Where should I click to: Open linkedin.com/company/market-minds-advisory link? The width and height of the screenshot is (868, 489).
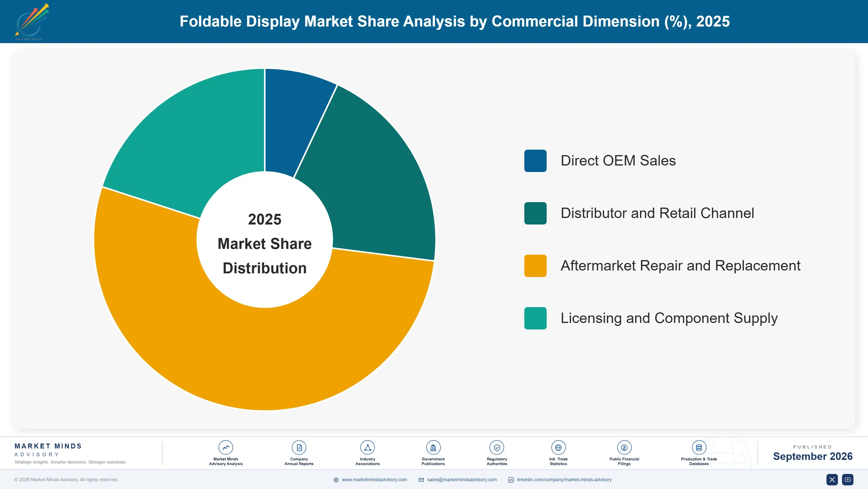pyautogui.click(x=564, y=480)
